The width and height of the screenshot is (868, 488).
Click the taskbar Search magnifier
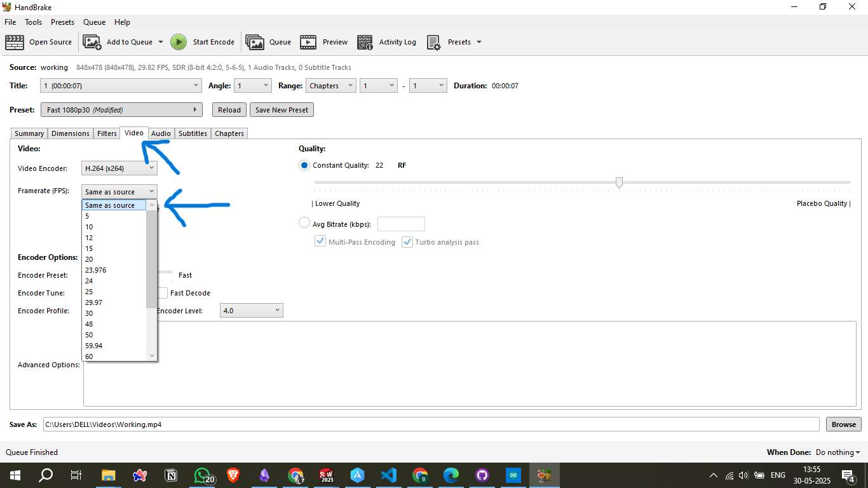tap(46, 475)
